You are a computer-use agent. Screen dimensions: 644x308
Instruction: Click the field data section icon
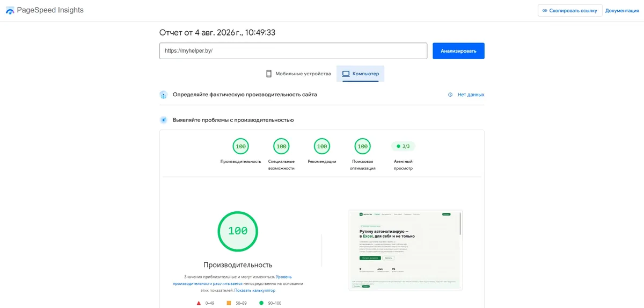tap(164, 95)
